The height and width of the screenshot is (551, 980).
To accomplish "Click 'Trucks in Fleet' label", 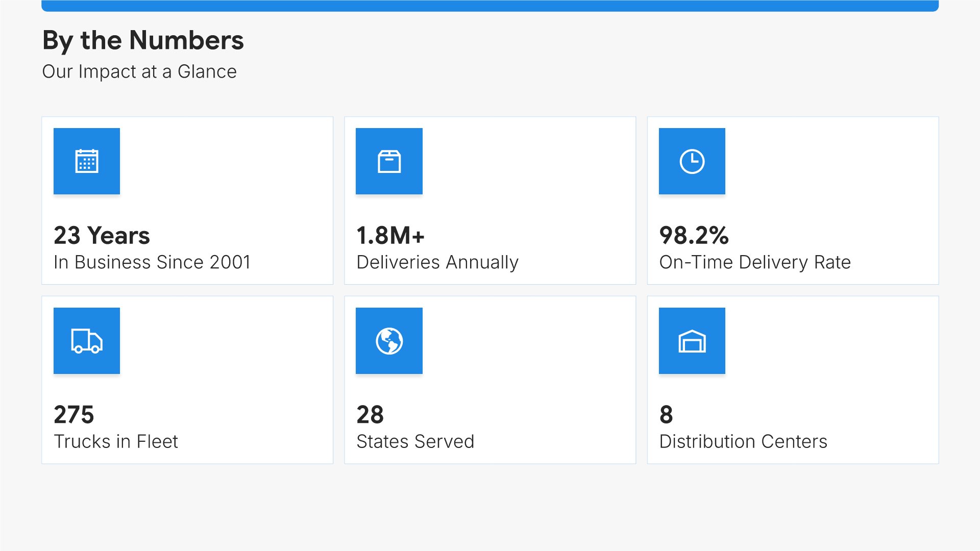I will click(116, 441).
